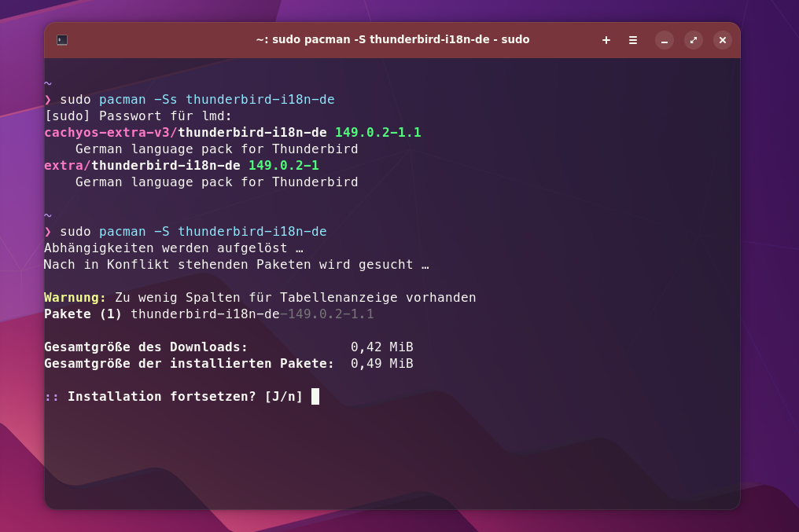Screen dimensions: 799x532
Task: Click the terminal app icon in the titlebar
Action: point(64,39)
